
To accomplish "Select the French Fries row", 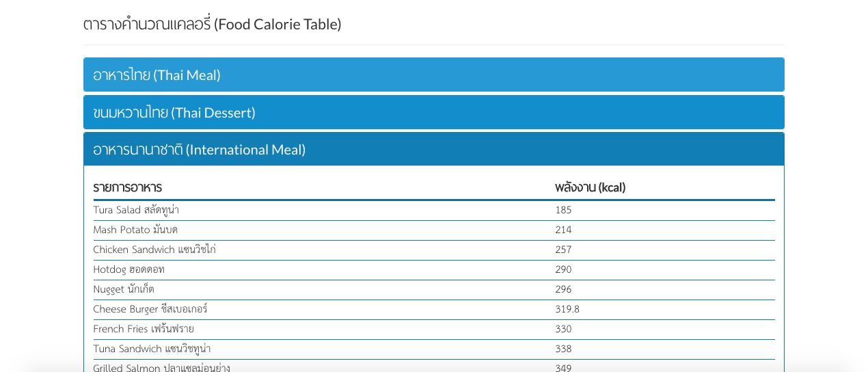I will [434, 330].
